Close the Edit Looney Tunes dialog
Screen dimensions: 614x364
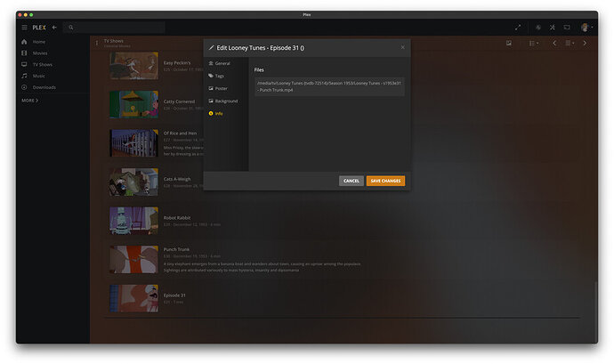(x=402, y=47)
